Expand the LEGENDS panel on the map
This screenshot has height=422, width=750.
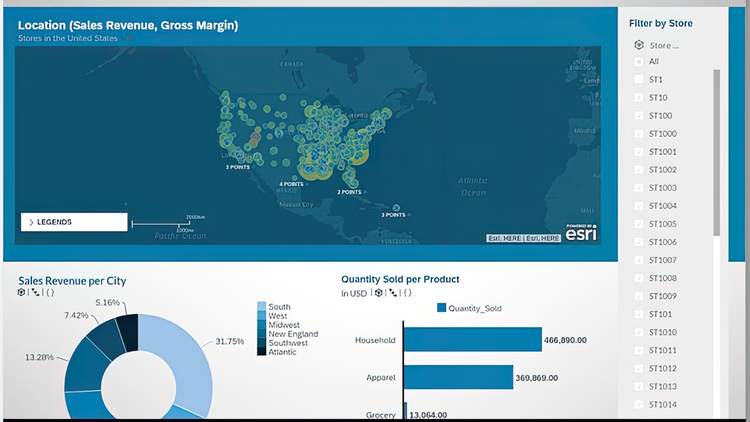tap(74, 222)
